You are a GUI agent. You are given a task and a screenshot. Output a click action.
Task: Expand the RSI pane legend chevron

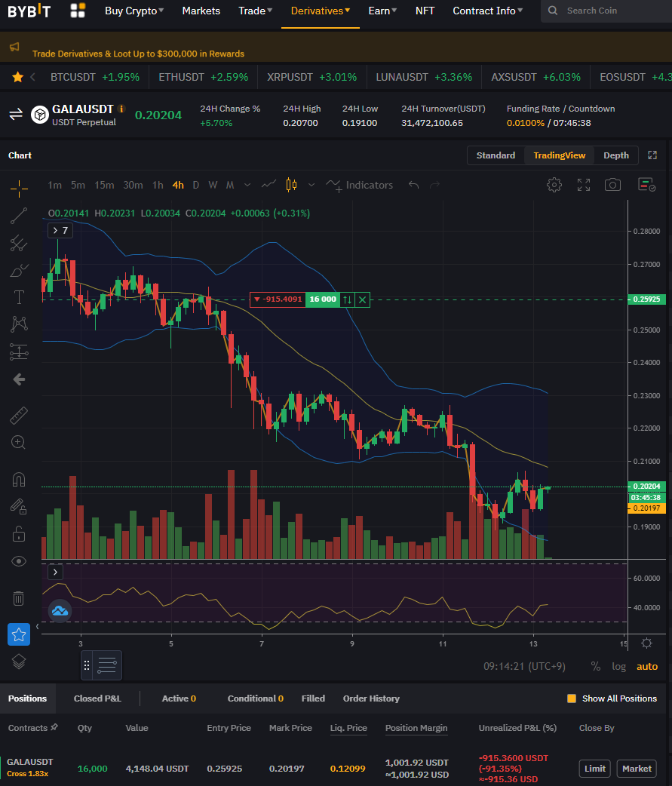coord(55,572)
